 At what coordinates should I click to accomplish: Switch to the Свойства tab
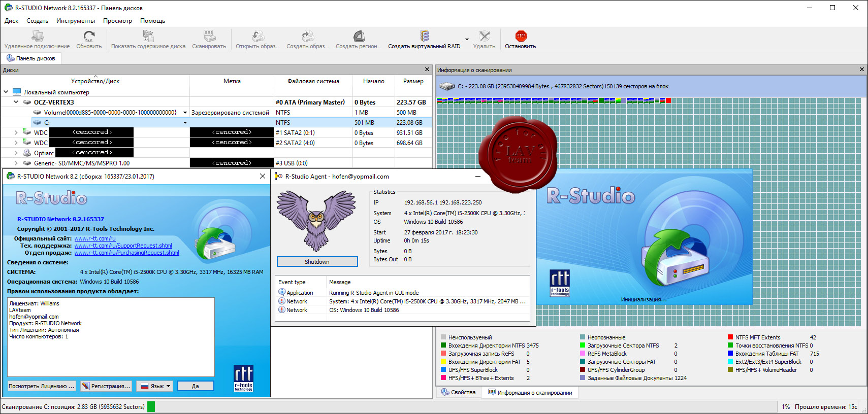(x=459, y=392)
